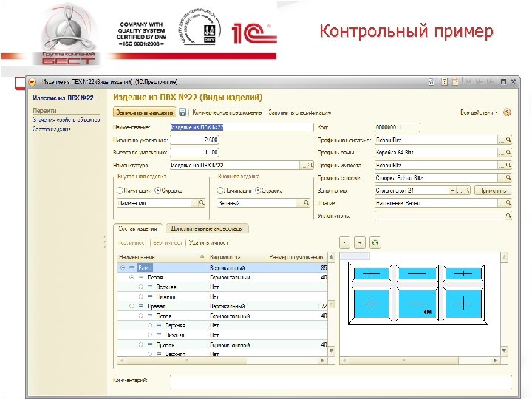Click the 1C application logo in title bar
The height and width of the screenshot is (399, 532).
pyautogui.click(x=33, y=82)
